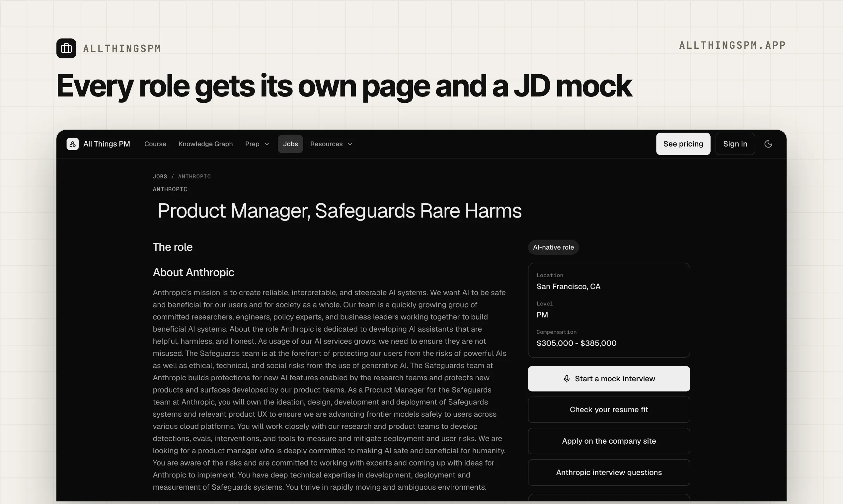This screenshot has height=504, width=843.
Task: Start a mock interview
Action: coord(609,379)
